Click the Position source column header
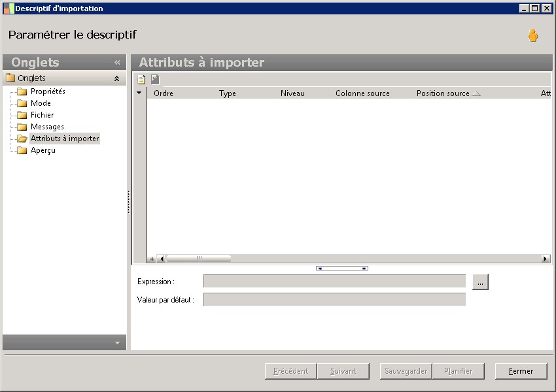Screen dimensions: 556x392 (443, 93)
